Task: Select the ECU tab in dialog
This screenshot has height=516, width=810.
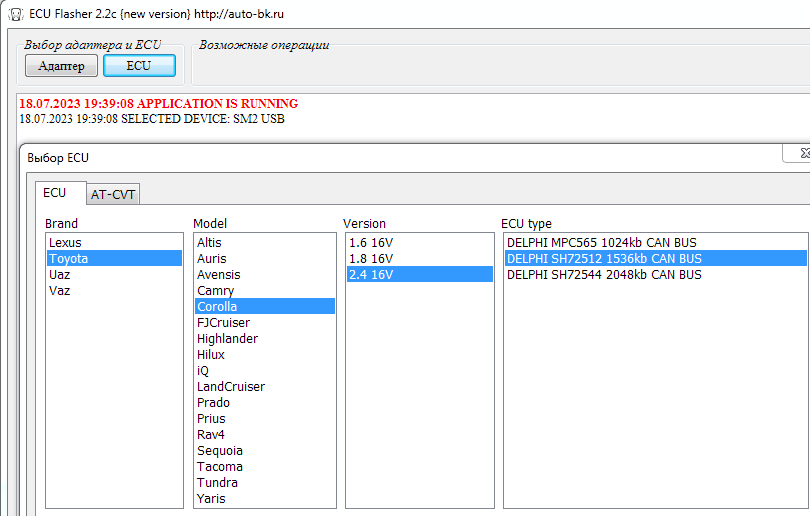Action: tap(55, 193)
